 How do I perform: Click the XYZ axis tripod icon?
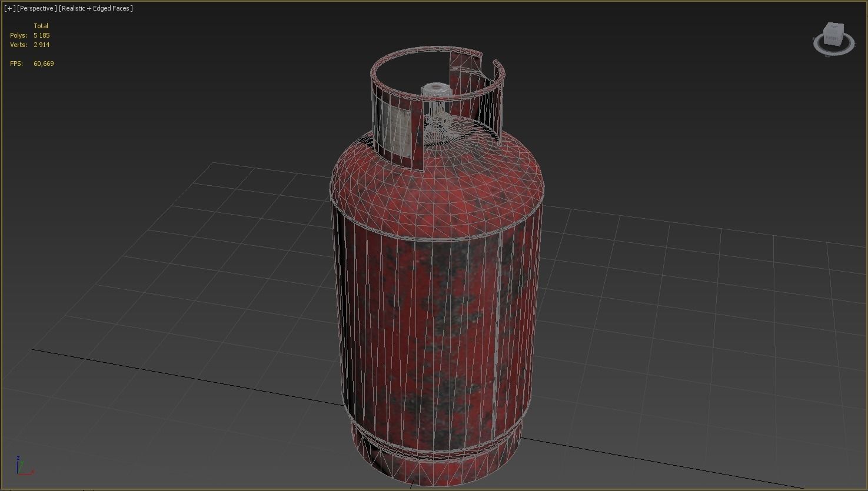tap(24, 465)
